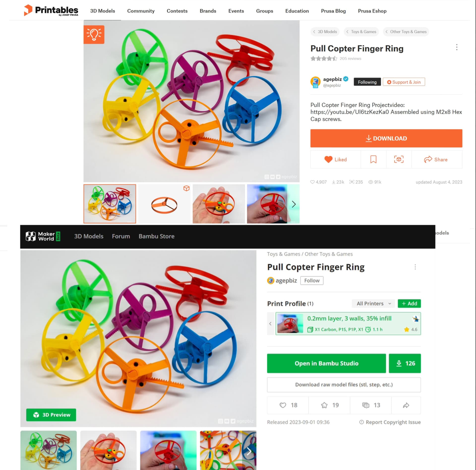Screen dimensions: 476x470
Task: Advance Printables thumbnails with next arrow
Action: click(x=294, y=204)
